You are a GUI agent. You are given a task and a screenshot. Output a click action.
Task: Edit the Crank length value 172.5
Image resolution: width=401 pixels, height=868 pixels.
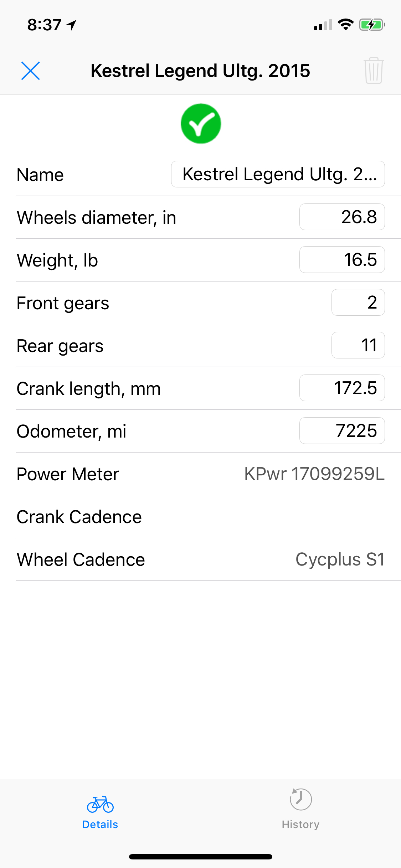342,388
